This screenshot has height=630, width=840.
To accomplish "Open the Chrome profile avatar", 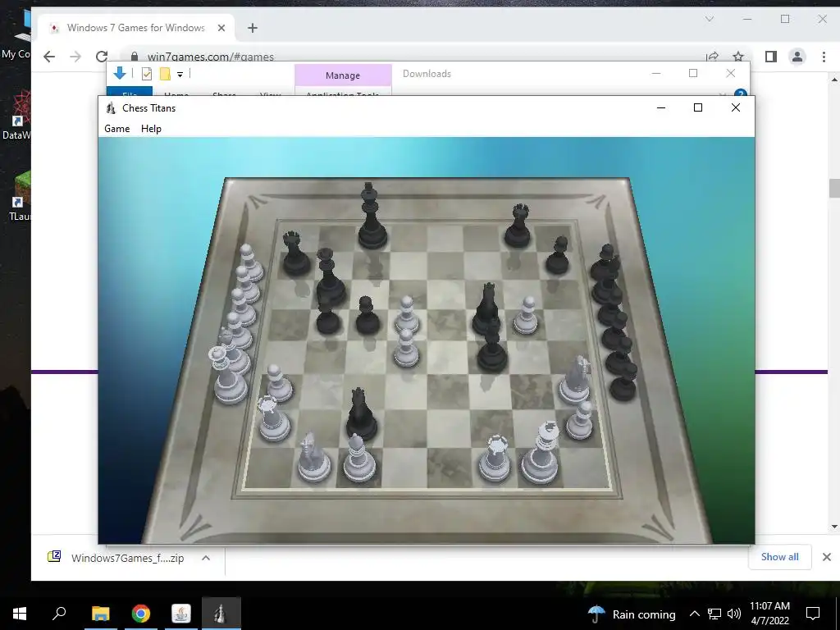I will click(797, 57).
